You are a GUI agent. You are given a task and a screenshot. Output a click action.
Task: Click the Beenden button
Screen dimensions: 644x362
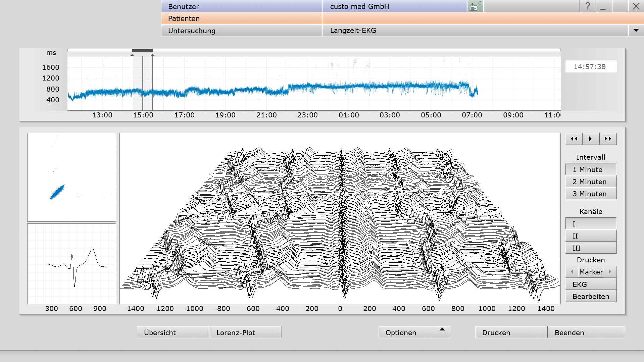586,332
